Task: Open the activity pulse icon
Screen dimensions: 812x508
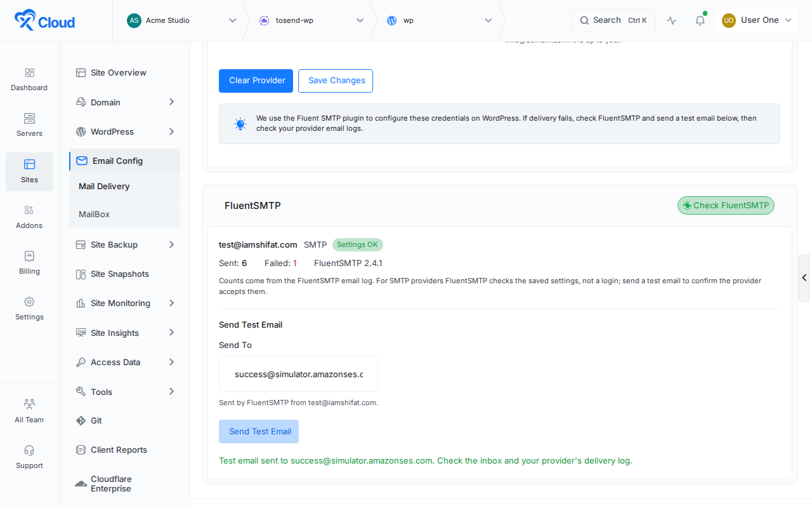Action: click(672, 20)
